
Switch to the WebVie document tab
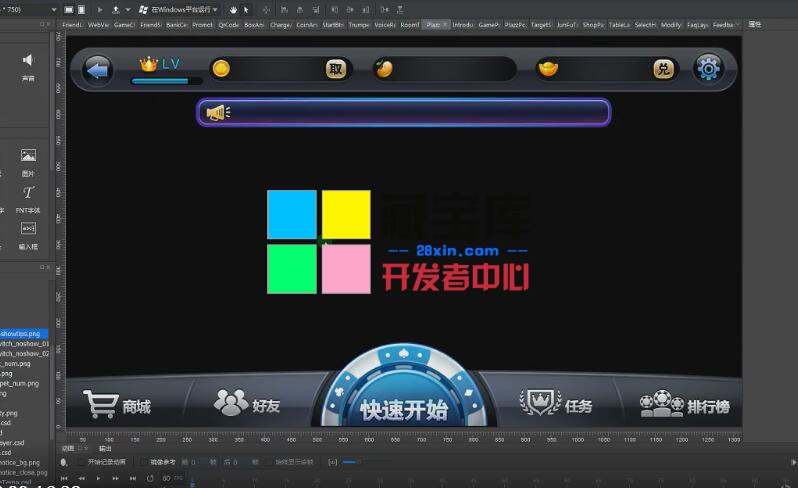pyautogui.click(x=98, y=24)
